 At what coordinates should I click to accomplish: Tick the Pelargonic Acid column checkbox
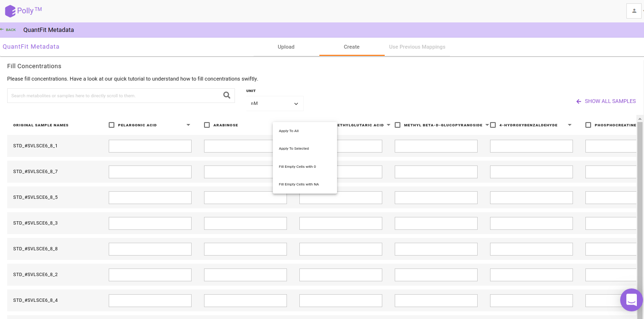[112, 125]
